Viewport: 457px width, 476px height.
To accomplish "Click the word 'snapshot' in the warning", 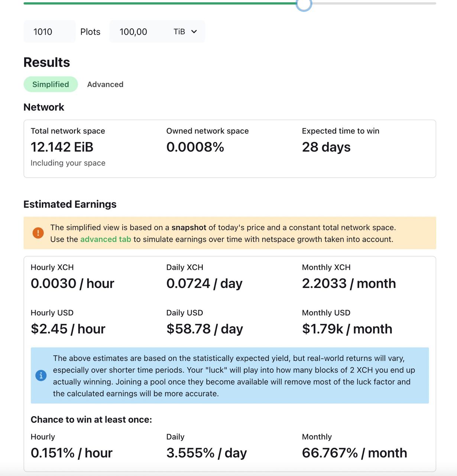I will tap(189, 228).
